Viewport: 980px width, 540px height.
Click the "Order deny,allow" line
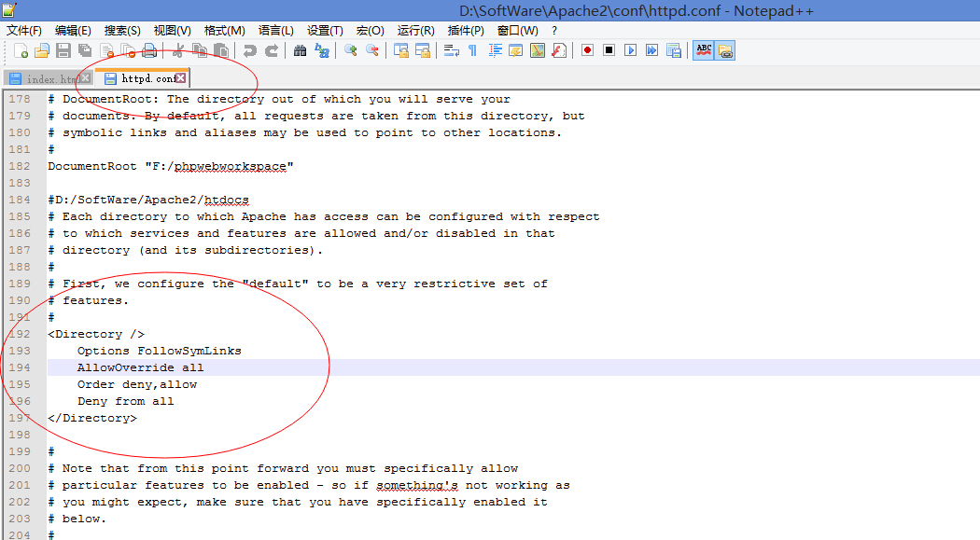(137, 384)
